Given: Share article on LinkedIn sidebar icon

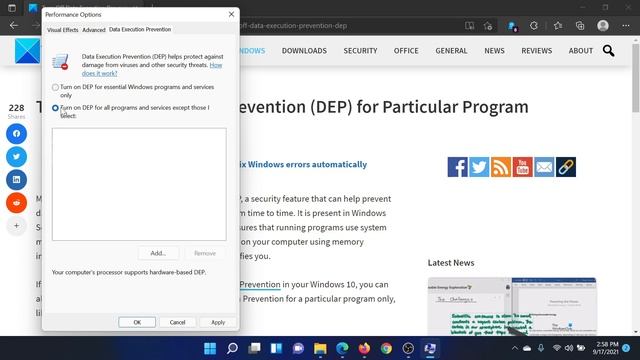Looking at the screenshot, I should [16, 180].
